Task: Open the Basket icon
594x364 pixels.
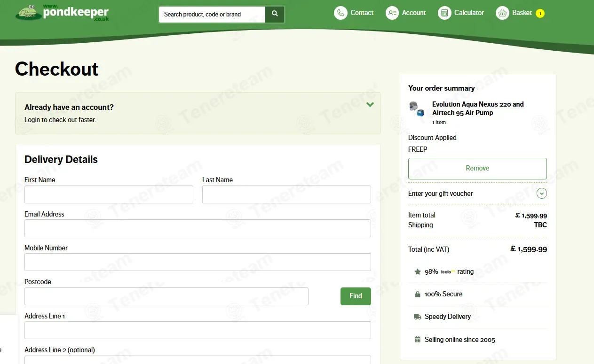Action: (503, 13)
